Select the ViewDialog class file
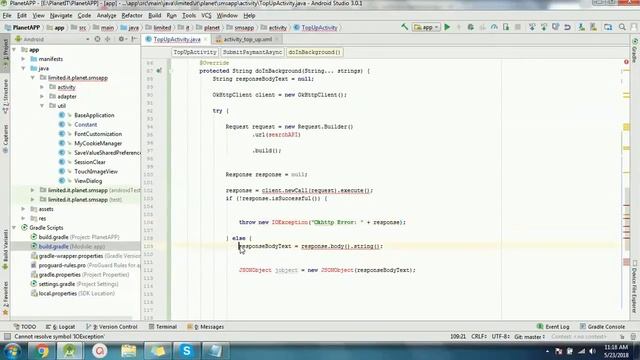This screenshot has width=640, height=360. (x=88, y=181)
